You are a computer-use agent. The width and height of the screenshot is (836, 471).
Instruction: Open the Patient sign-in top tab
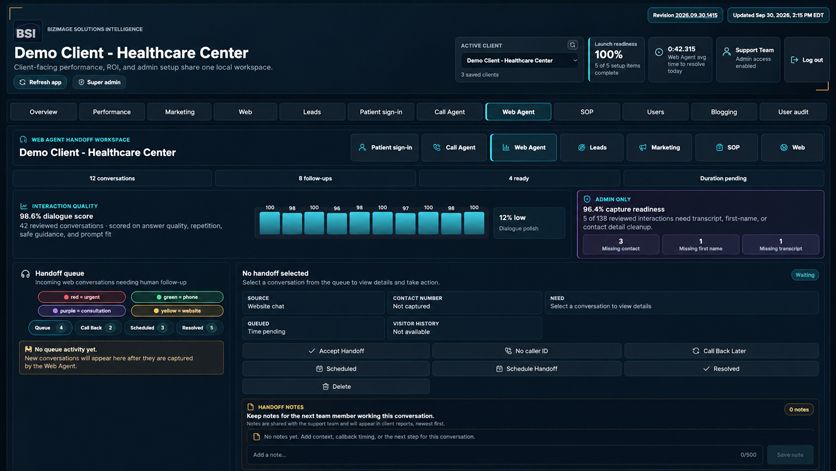coord(381,112)
